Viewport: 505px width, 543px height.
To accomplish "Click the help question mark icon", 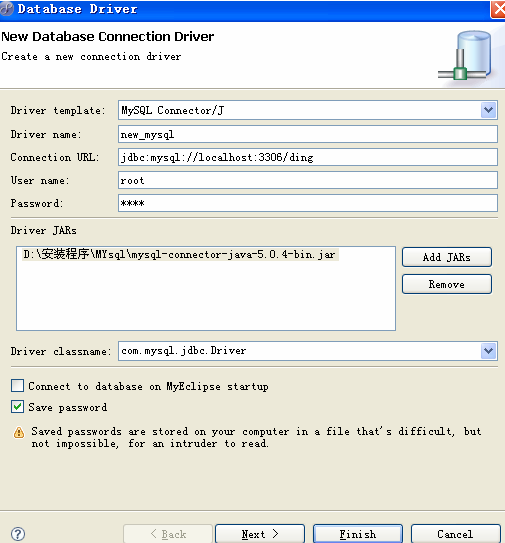I will (x=18, y=534).
